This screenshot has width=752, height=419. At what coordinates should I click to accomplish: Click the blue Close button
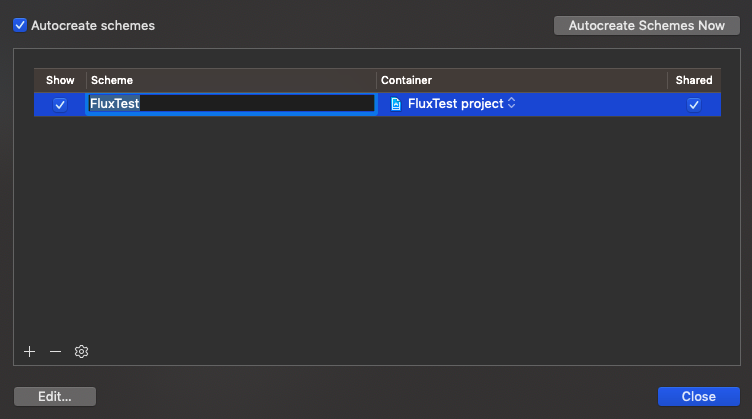pyautogui.click(x=699, y=396)
